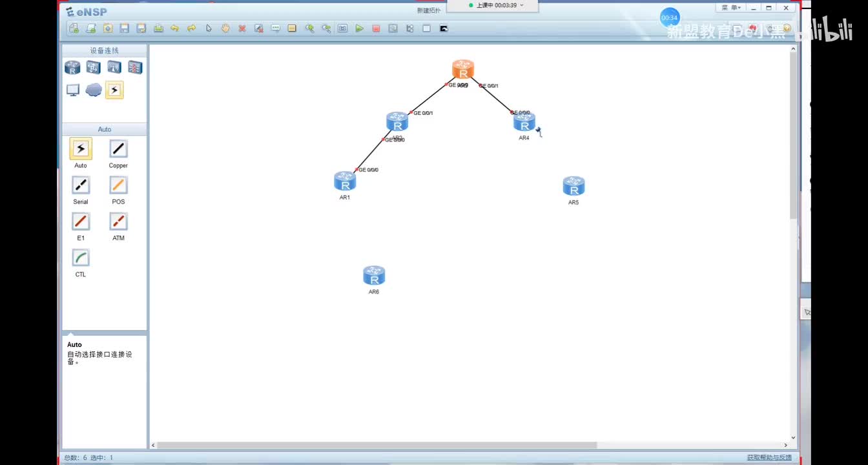Viewport: 868px width, 465px height.
Task: Open 获取帮助与反馈 link
Action: 769,457
